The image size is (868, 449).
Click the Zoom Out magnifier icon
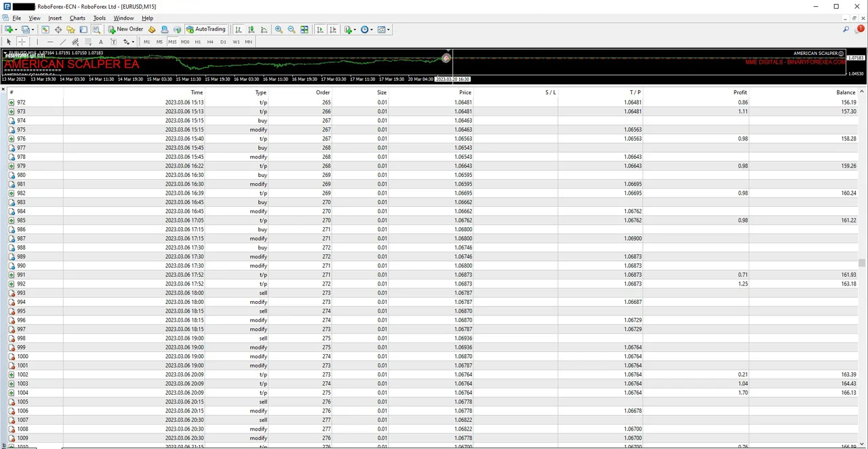pyautogui.click(x=292, y=29)
